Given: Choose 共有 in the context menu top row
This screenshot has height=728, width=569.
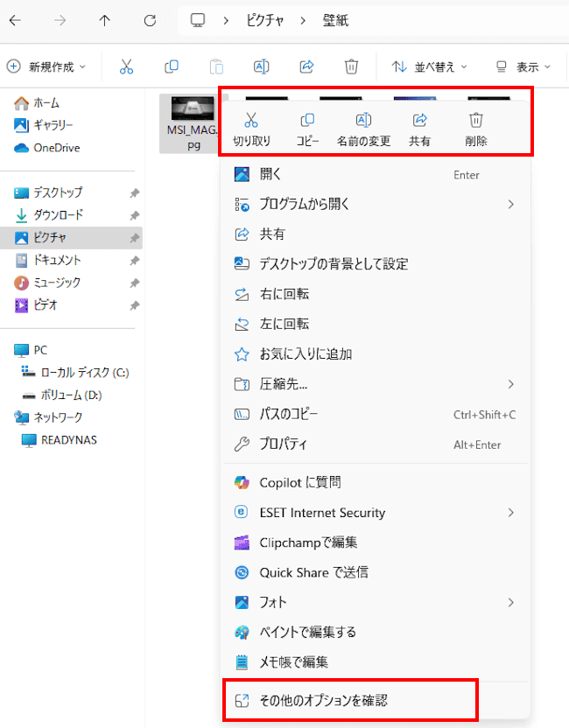Looking at the screenshot, I should pos(419,129).
